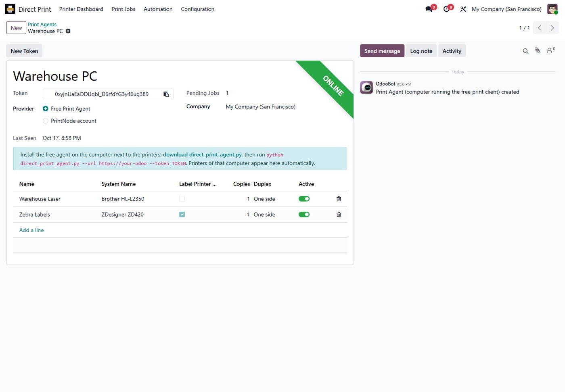Toggle Active for Warehouse Laser
565x392 pixels.
click(304, 199)
